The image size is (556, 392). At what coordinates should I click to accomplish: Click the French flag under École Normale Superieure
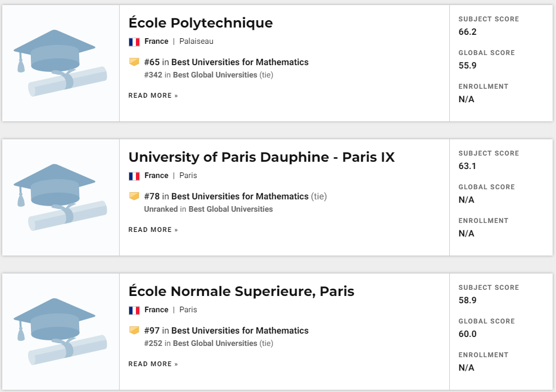[134, 311]
